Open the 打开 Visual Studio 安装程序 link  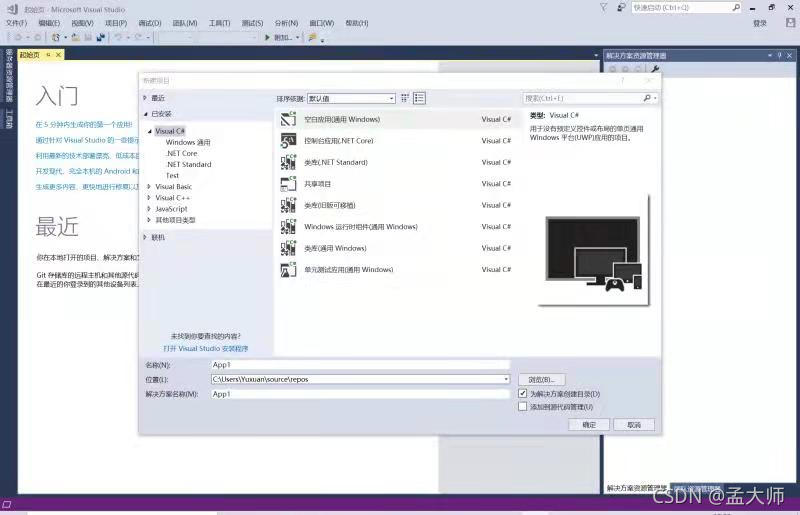point(206,348)
